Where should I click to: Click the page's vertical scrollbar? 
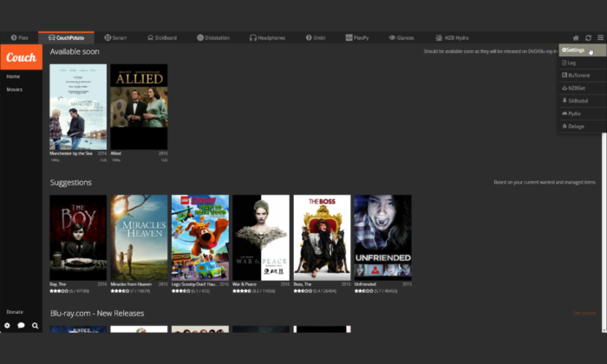click(x=604, y=232)
